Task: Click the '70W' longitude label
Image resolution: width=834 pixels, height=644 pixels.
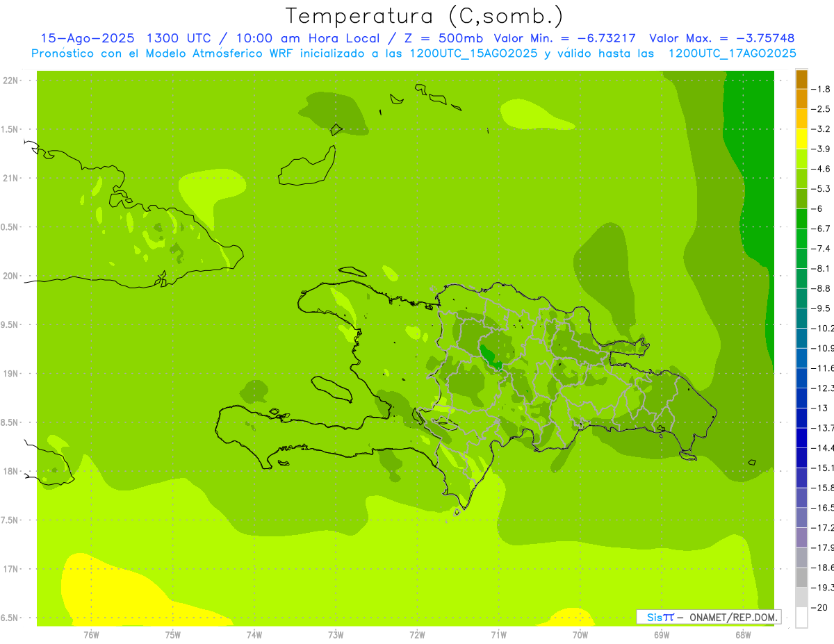Action: coord(580,635)
